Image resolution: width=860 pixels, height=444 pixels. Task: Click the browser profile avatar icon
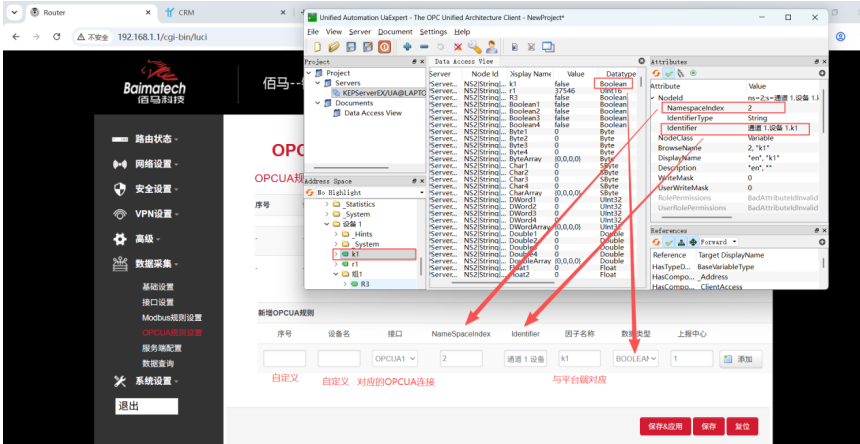tap(840, 37)
